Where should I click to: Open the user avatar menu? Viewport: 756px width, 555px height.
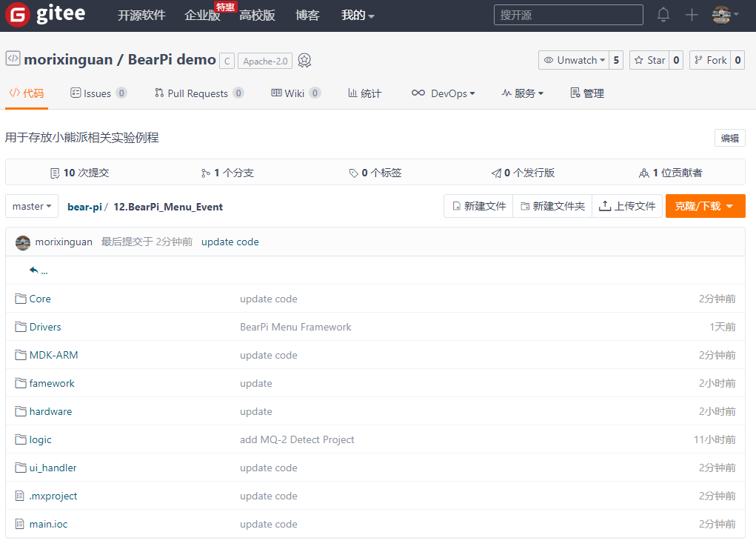click(x=725, y=15)
